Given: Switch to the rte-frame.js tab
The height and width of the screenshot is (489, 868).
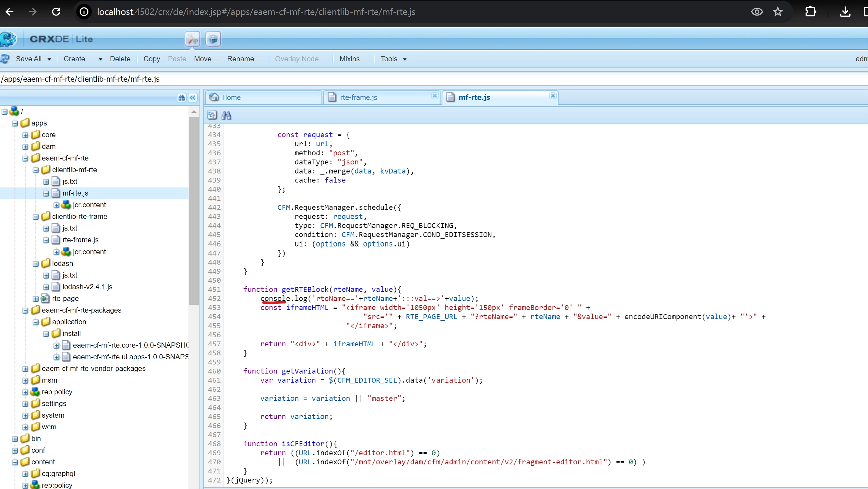Looking at the screenshot, I should point(358,97).
